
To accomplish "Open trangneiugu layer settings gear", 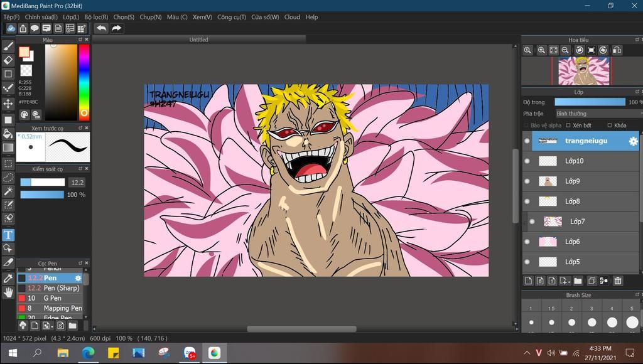I will [x=633, y=141].
